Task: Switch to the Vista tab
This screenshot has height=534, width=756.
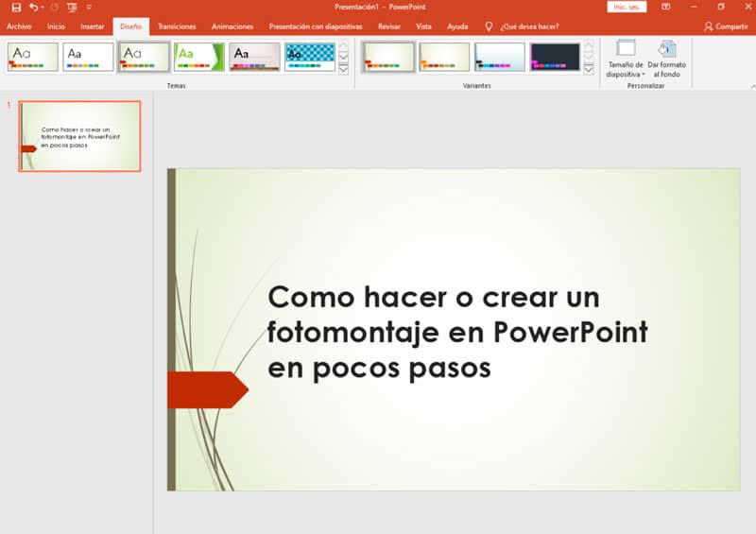Action: [423, 26]
